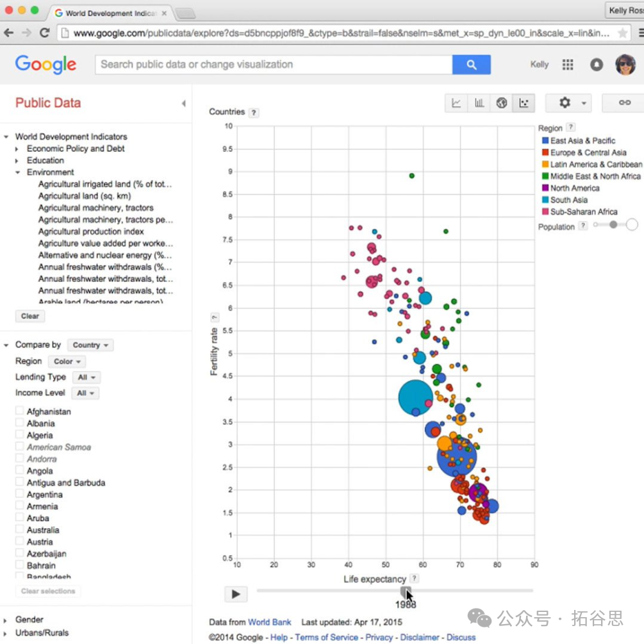Open the Compare by Country dropdown
This screenshot has height=644, width=644.
pos(90,345)
